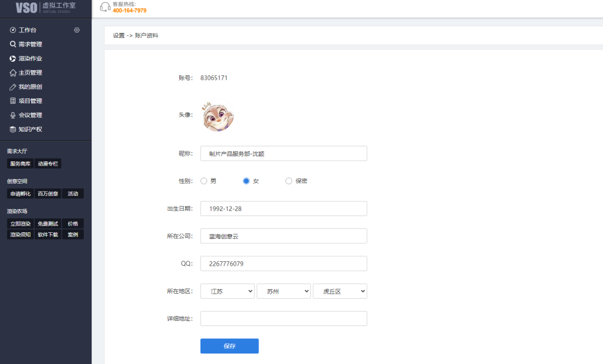Click the blue 保存 button
The image size is (603, 364).
click(229, 346)
